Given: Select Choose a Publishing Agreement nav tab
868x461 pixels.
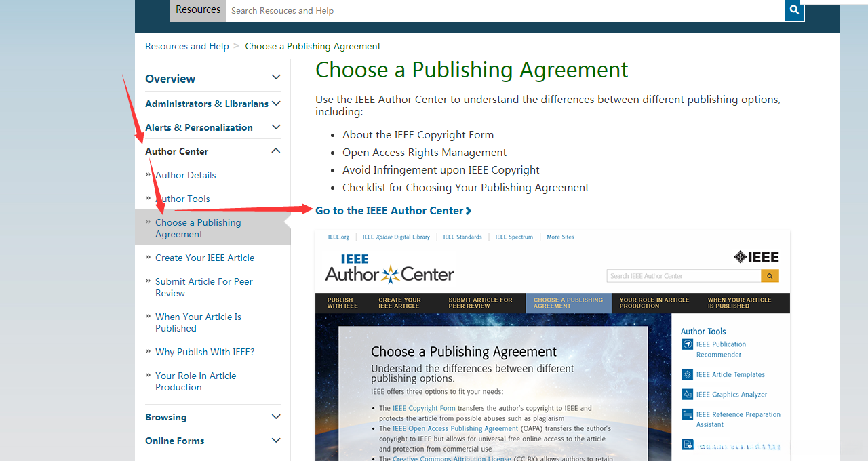Looking at the screenshot, I should tap(568, 303).
